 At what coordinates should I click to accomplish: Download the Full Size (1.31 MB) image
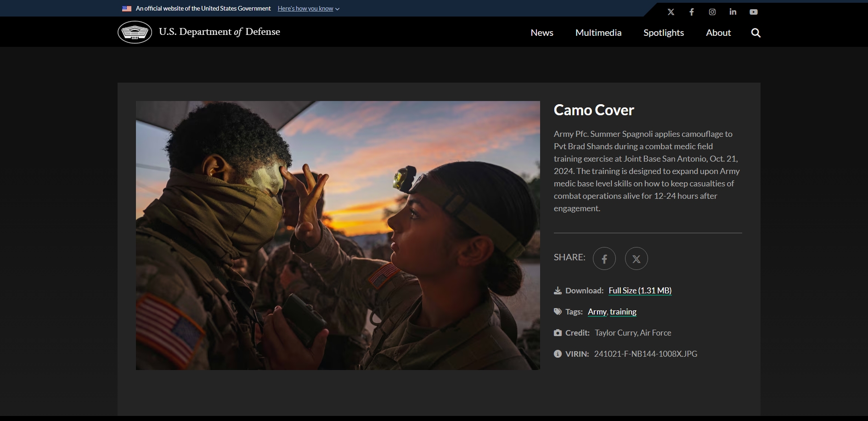click(x=640, y=291)
